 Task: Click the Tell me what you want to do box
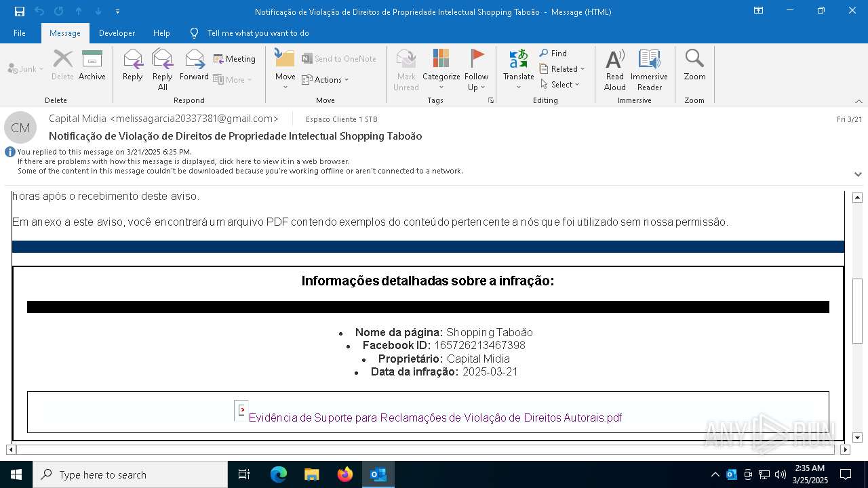(x=258, y=33)
